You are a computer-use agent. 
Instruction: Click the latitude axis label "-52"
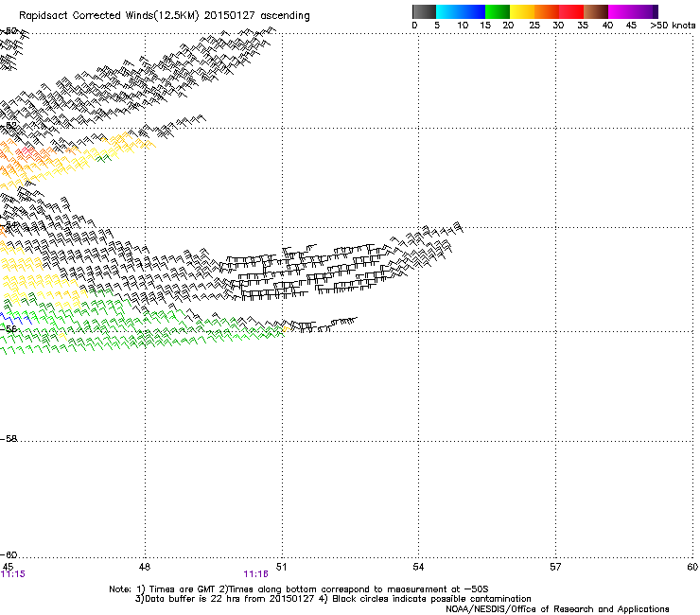9,126
